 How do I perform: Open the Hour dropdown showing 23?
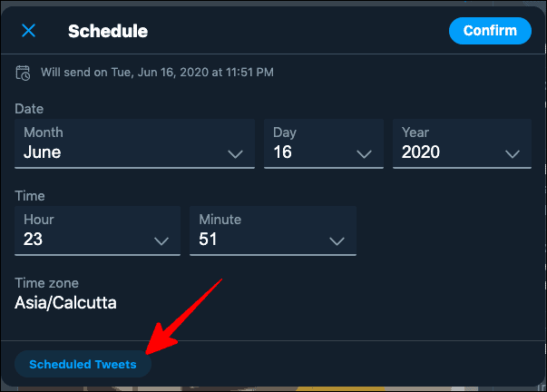(97, 230)
